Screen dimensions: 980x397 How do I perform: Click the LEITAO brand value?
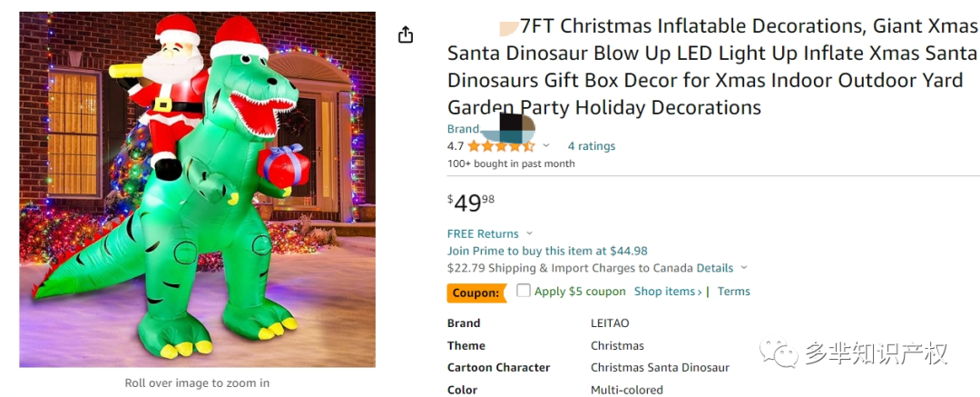tap(610, 323)
